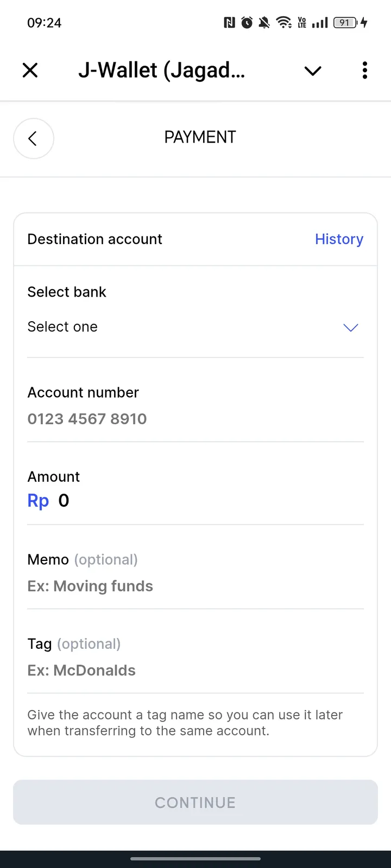Image resolution: width=391 pixels, height=868 pixels.
Task: Tap the cellular signal bars icon
Action: pyautogui.click(x=320, y=23)
